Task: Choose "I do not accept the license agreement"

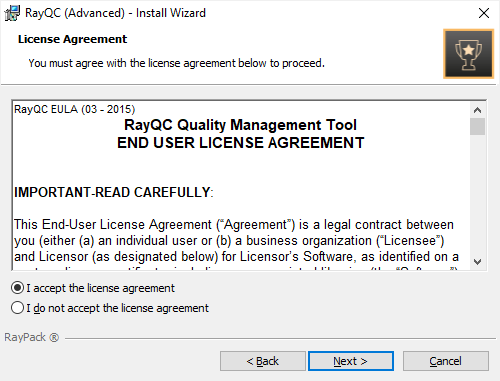Action: pos(110,308)
